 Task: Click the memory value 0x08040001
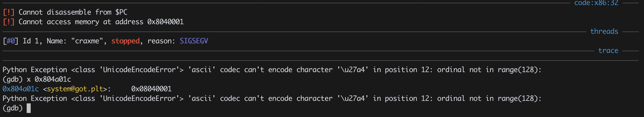[151, 89]
